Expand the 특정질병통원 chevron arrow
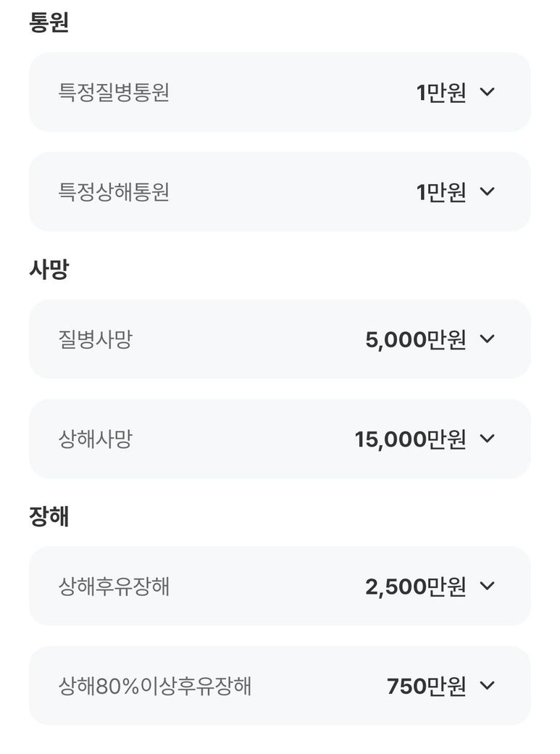The height and width of the screenshot is (754, 560). pos(488,92)
